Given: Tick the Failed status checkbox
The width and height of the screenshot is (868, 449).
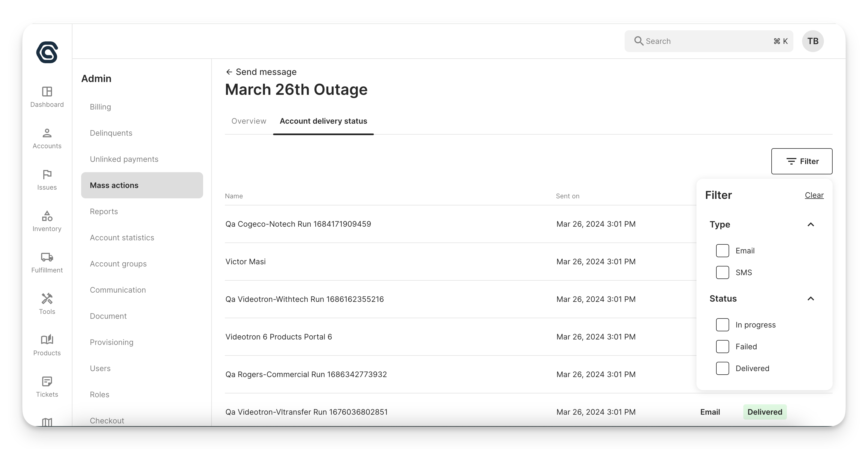Looking at the screenshot, I should coord(722,347).
